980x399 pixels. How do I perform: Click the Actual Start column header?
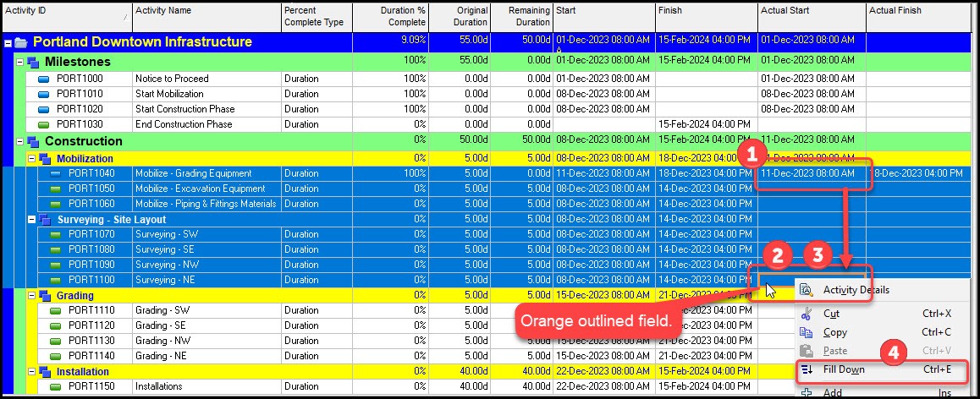click(811, 11)
